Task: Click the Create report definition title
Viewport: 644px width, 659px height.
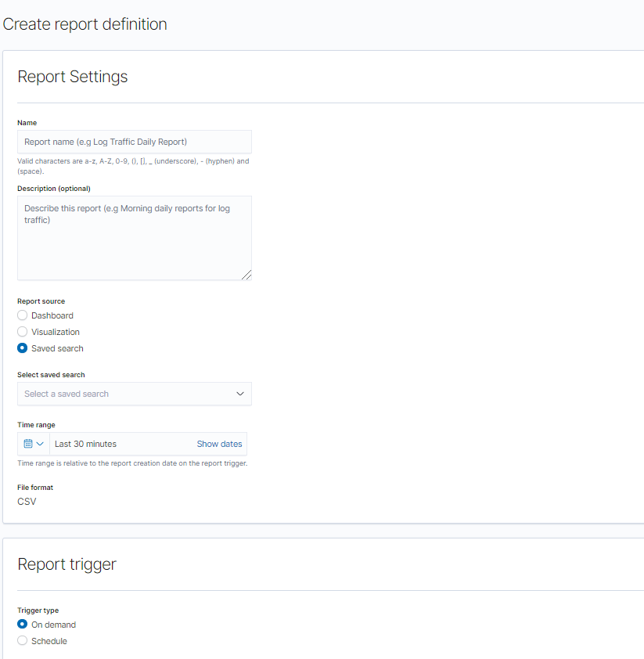Action: coord(85,24)
